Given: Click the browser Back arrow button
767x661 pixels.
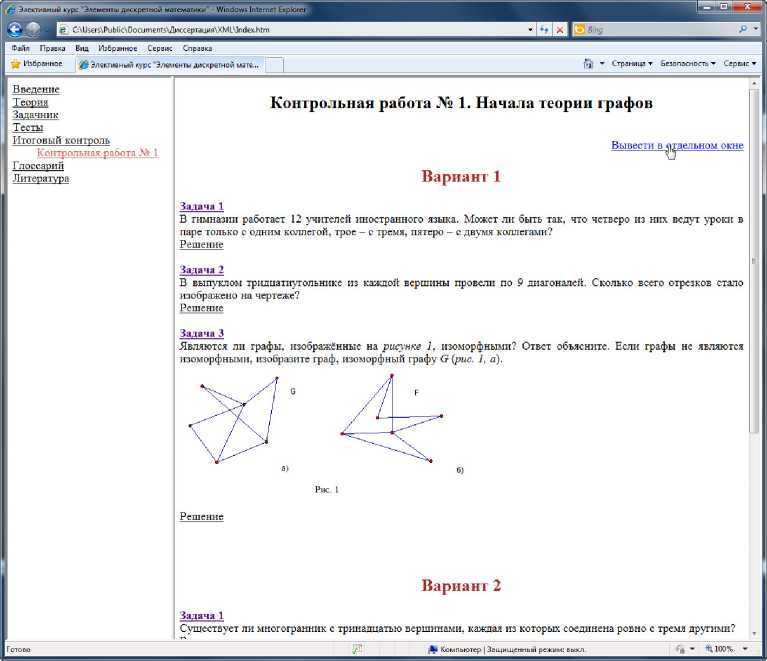Looking at the screenshot, I should pyautogui.click(x=15, y=30).
